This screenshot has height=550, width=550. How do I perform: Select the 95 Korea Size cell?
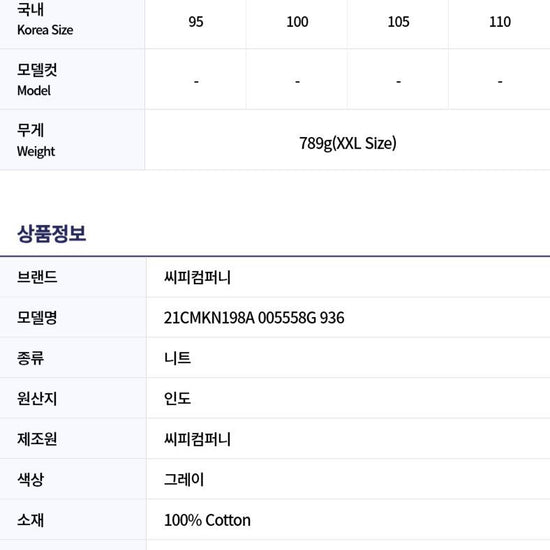(196, 22)
